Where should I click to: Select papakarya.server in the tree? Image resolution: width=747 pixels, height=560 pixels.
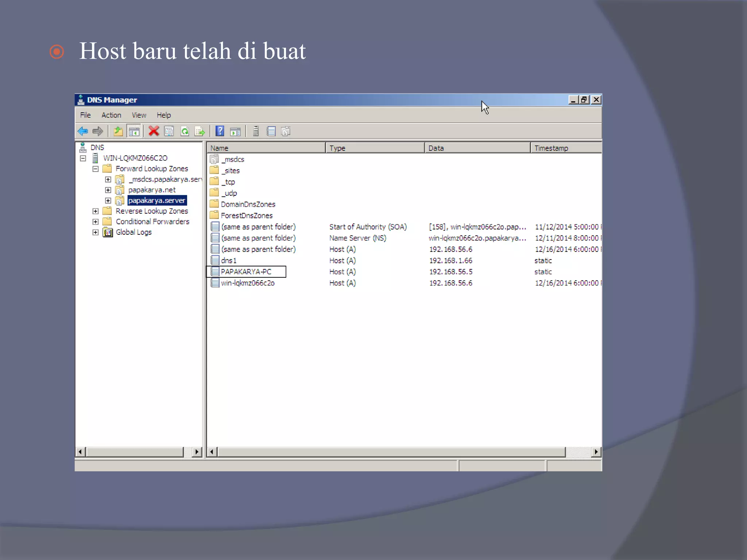157,201
